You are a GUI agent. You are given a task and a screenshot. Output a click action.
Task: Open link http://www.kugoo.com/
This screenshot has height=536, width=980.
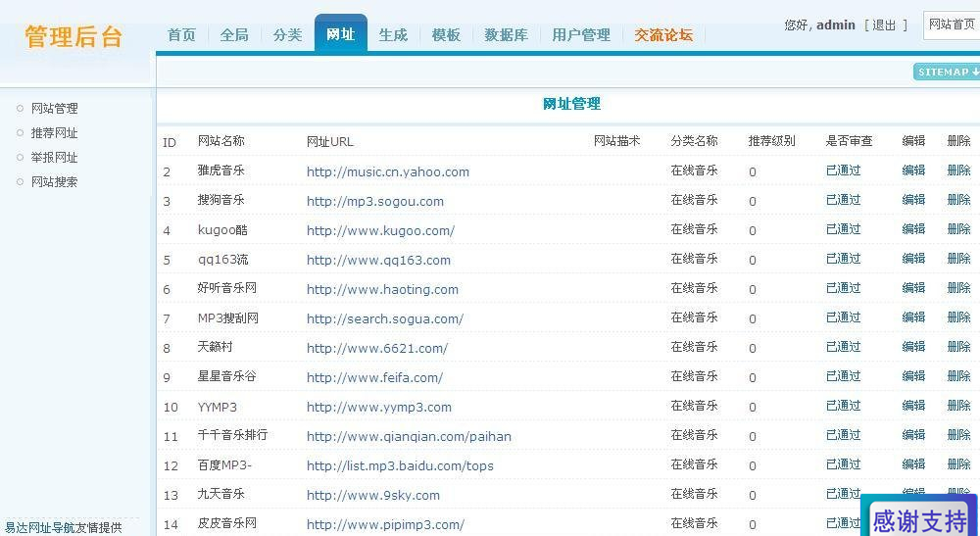click(x=380, y=230)
